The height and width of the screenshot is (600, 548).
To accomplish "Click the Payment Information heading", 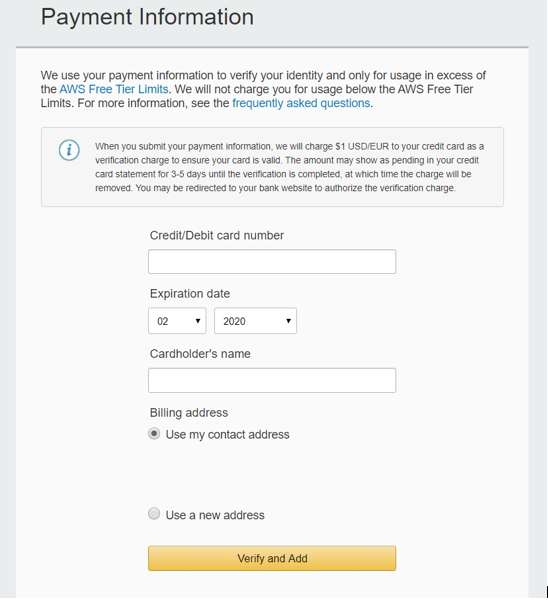I will (x=147, y=17).
